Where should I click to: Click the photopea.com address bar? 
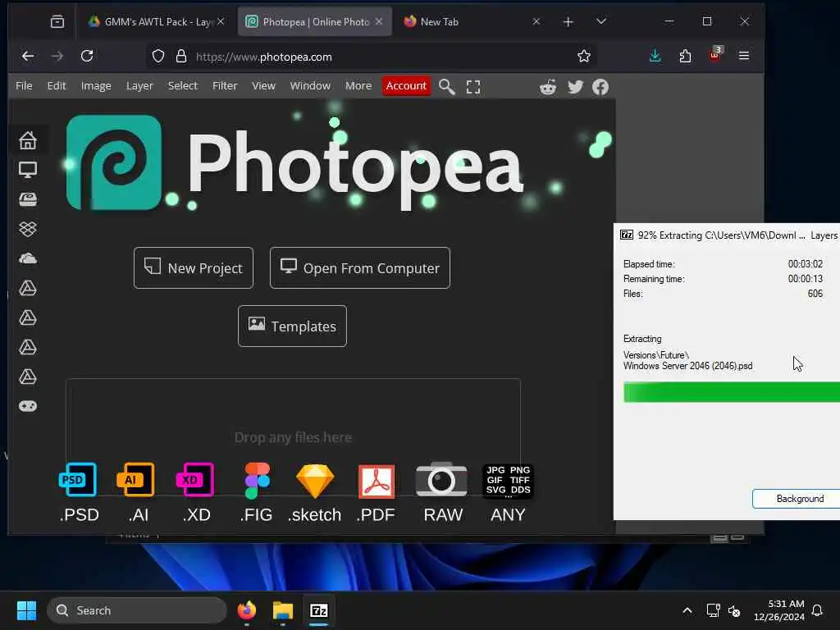(x=371, y=57)
